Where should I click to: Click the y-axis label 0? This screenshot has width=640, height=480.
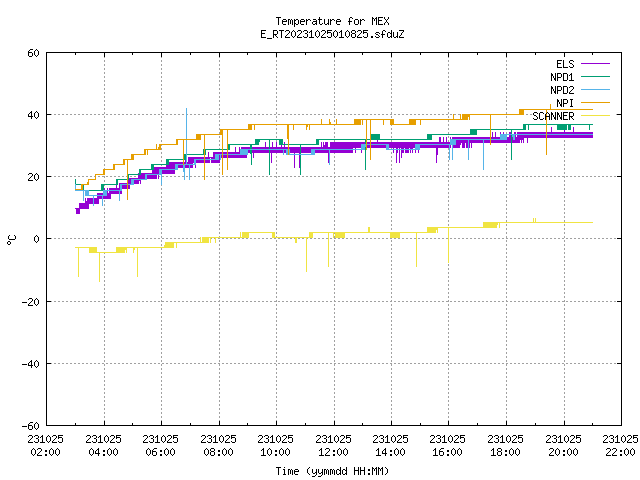pyautogui.click(x=36, y=239)
